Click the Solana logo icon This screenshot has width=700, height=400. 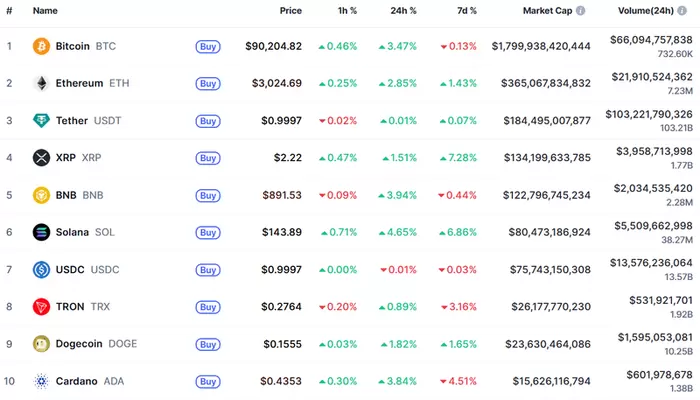click(41, 232)
